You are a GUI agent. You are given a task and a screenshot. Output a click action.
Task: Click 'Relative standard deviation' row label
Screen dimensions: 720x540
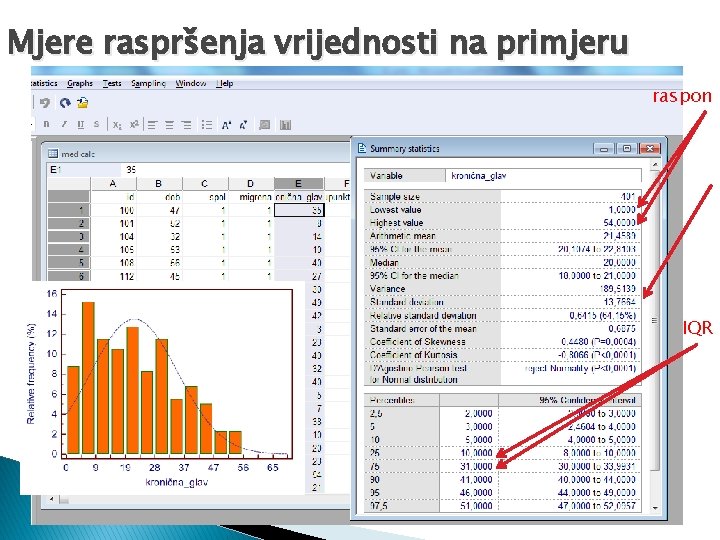click(423, 315)
